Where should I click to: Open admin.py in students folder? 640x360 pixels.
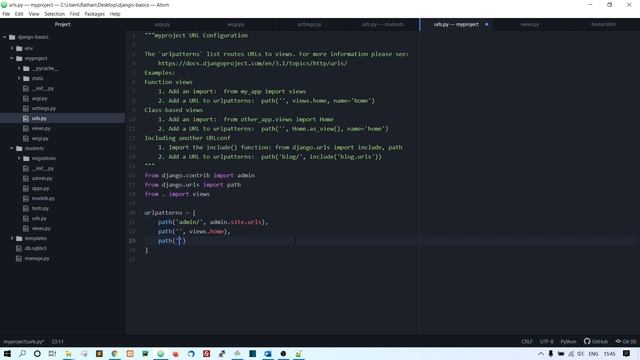[x=42, y=178]
